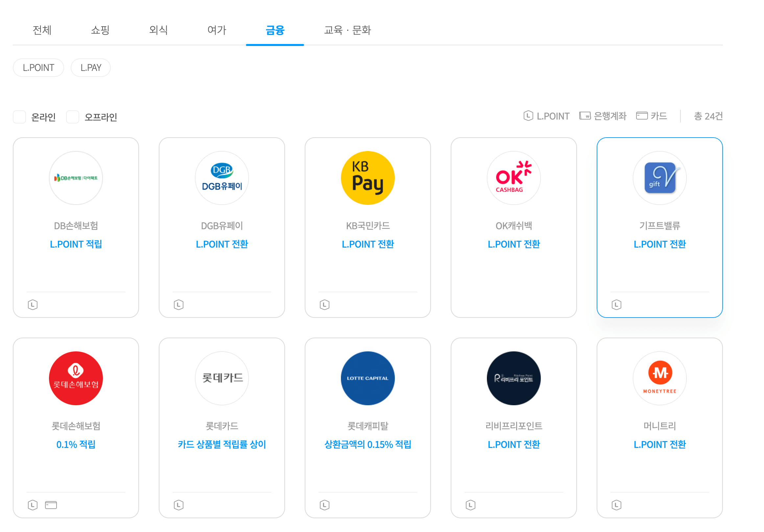Image resolution: width=764 pixels, height=532 pixels.
Task: Select the red 롯데손해보험 logo
Action: point(76,378)
